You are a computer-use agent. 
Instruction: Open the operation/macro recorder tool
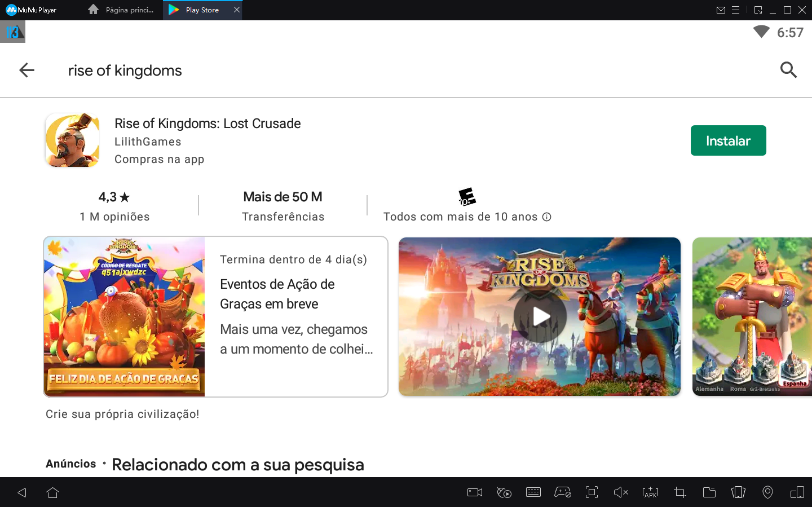504,492
